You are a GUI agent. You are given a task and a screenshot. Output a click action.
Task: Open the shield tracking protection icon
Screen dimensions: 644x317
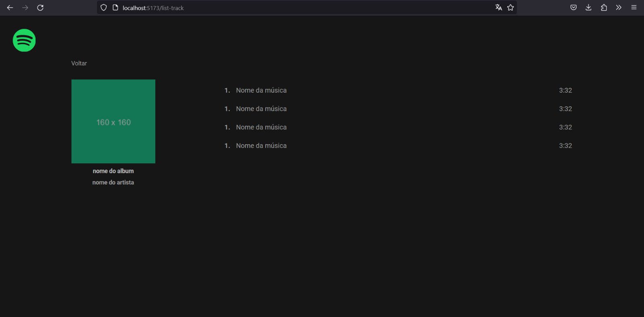click(103, 8)
